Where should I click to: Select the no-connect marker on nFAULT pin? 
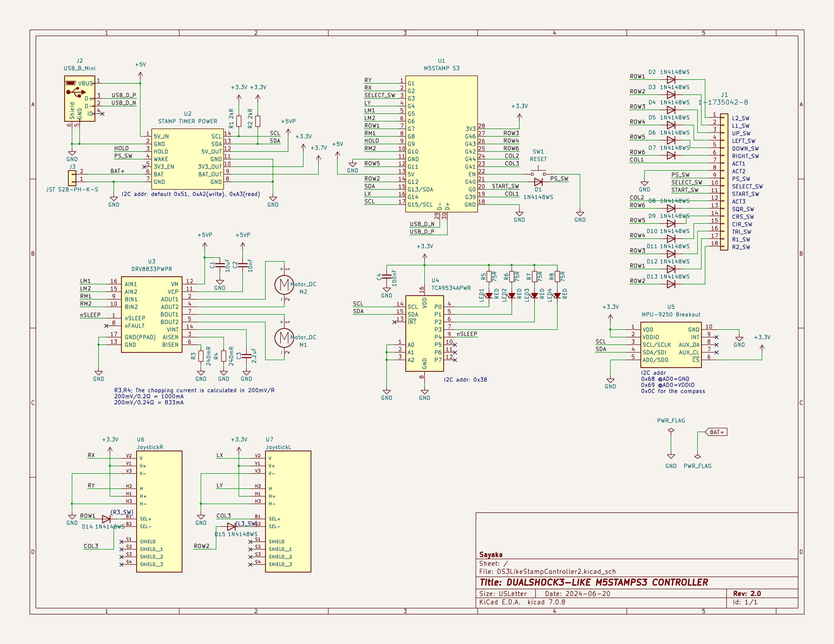click(x=106, y=326)
